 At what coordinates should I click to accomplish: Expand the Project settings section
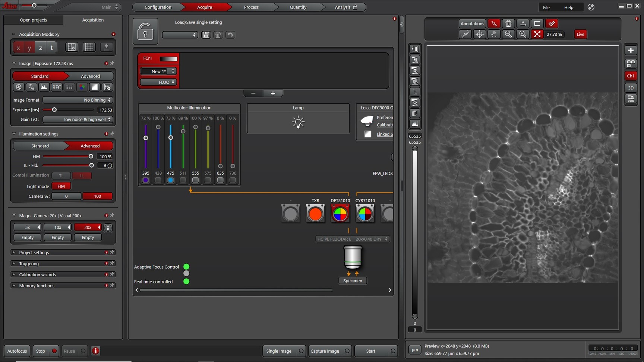click(34, 252)
